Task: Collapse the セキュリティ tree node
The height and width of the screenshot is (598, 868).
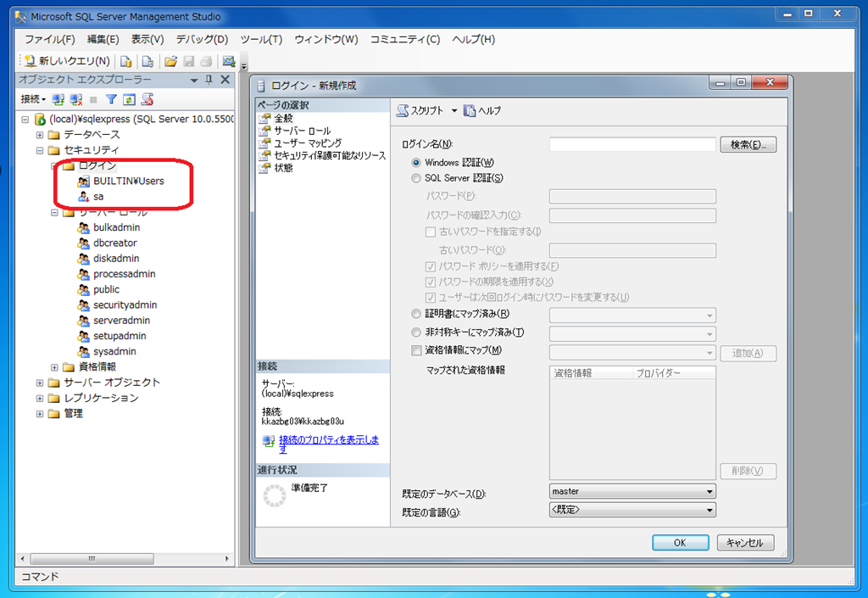Action: [x=40, y=150]
